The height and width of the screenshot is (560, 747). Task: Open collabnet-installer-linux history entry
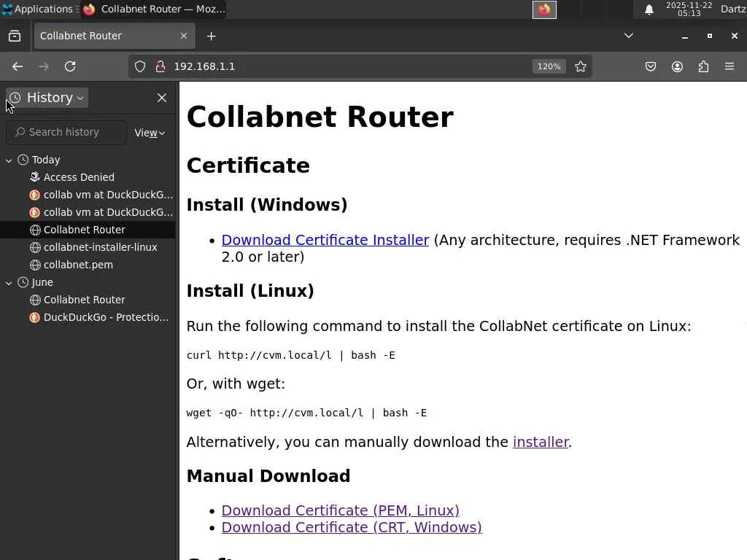pyautogui.click(x=88, y=247)
